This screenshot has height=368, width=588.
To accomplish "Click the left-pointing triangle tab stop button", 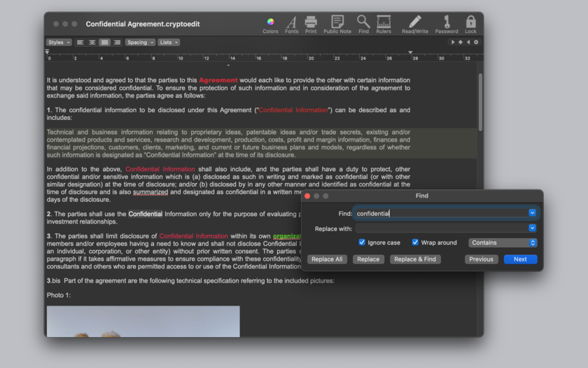I will click(468, 42).
